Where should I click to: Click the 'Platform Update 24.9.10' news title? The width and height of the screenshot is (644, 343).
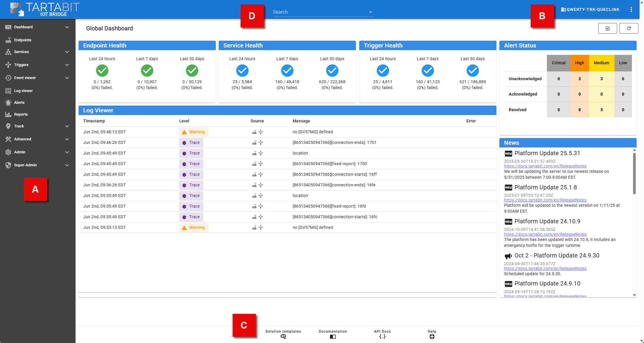(547, 284)
